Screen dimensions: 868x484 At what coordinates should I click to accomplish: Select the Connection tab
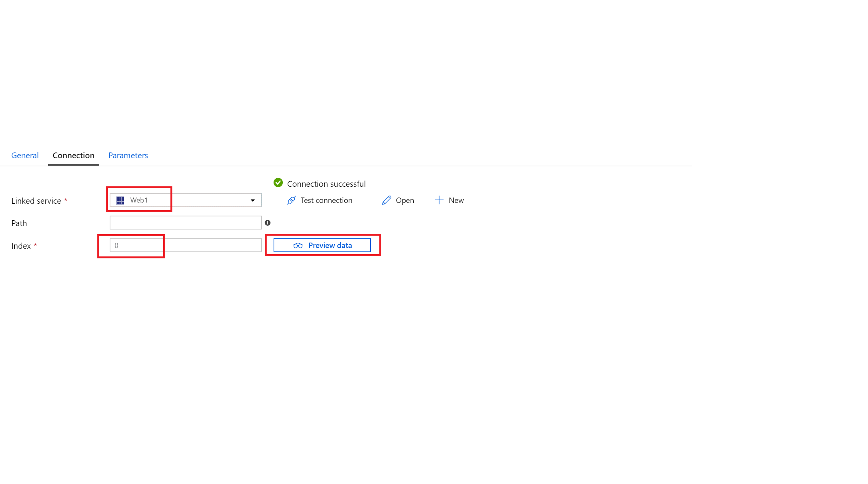click(x=73, y=156)
